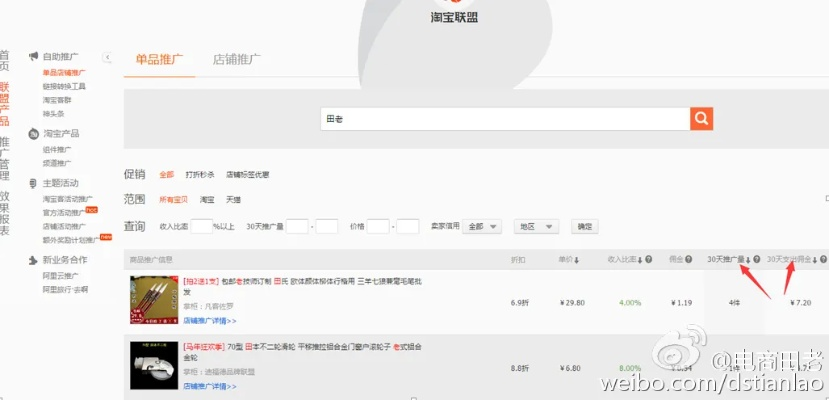829x400 pixels.
Task: Select the 打折秒杀 promotion filter
Action: point(200,174)
